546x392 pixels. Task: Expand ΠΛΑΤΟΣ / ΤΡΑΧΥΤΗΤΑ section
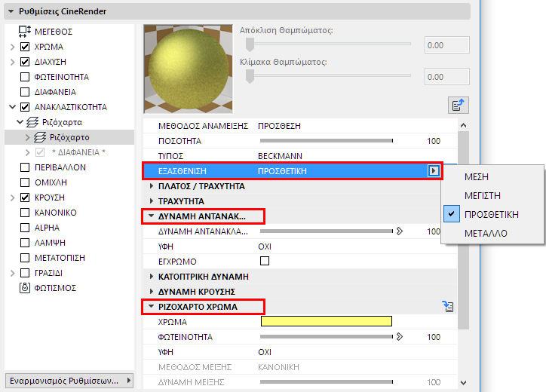coord(152,186)
